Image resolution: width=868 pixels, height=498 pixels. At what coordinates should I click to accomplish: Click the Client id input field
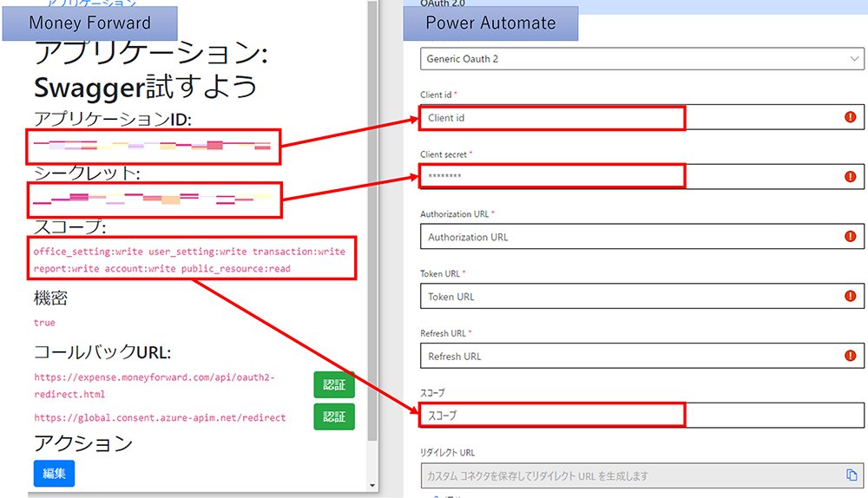click(x=642, y=117)
